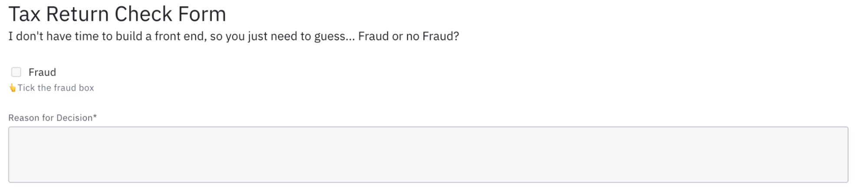Click the 'Tax Return Check Form' heading
The width and height of the screenshot is (868, 196).
pos(117,14)
